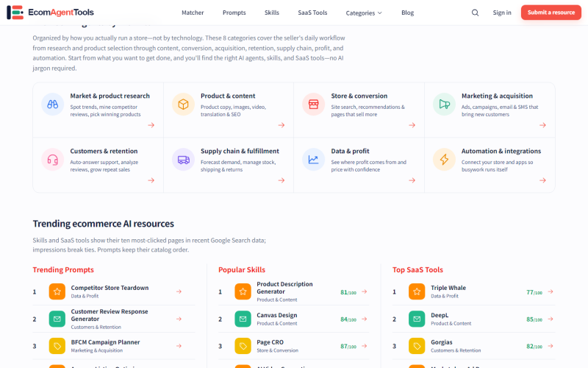Click the Top SaaS Tools heading
This screenshot has height=368, width=588.
coord(417,269)
